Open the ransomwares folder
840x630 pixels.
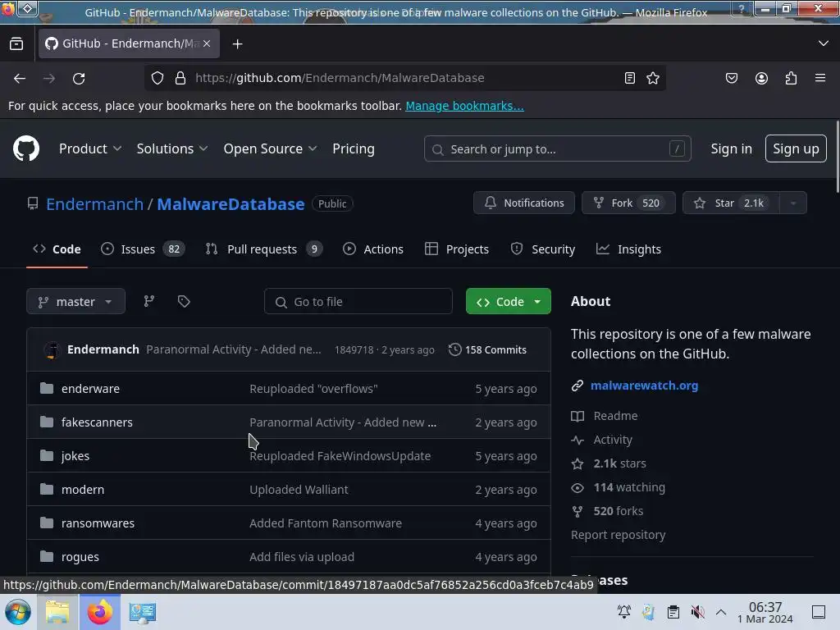pyautogui.click(x=98, y=523)
